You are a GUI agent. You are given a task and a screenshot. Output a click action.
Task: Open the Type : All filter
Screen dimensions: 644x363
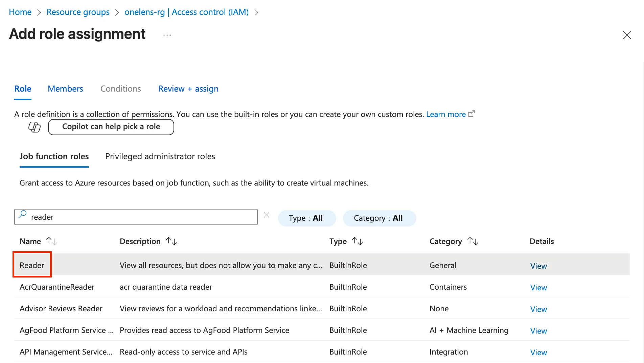[306, 218]
